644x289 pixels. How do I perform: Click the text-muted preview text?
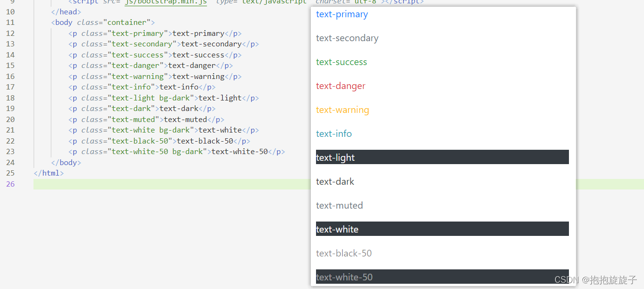tap(339, 206)
